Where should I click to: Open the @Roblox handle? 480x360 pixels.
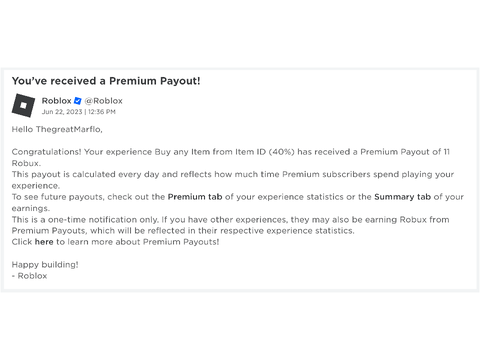(x=104, y=101)
